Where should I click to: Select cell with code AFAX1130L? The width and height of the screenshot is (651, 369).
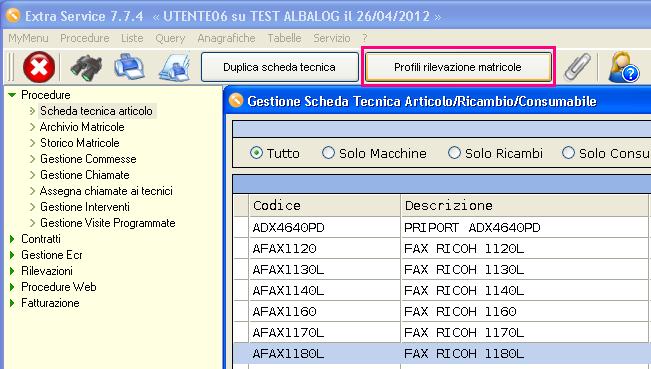pyautogui.click(x=325, y=270)
